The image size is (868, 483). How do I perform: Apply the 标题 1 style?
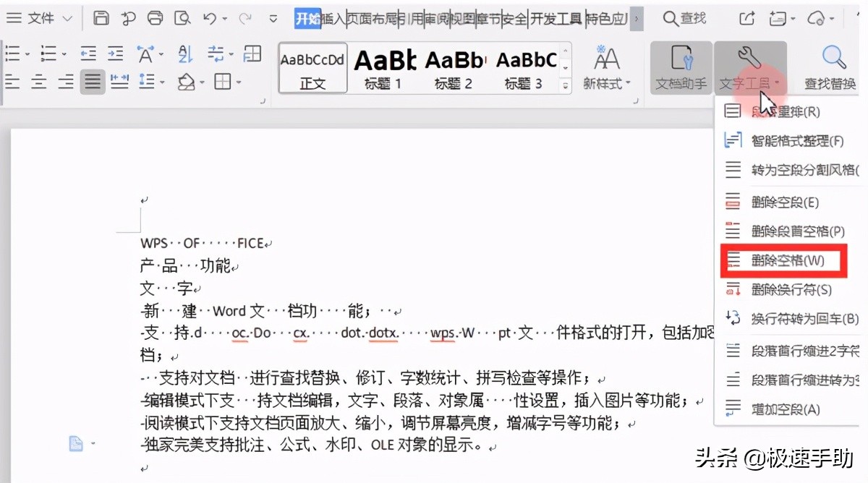click(383, 68)
